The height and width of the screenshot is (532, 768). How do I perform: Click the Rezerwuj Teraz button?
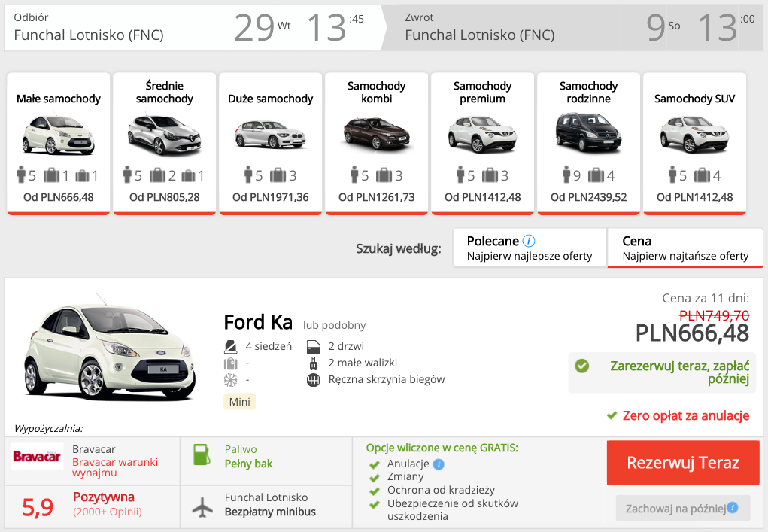pyautogui.click(x=683, y=463)
